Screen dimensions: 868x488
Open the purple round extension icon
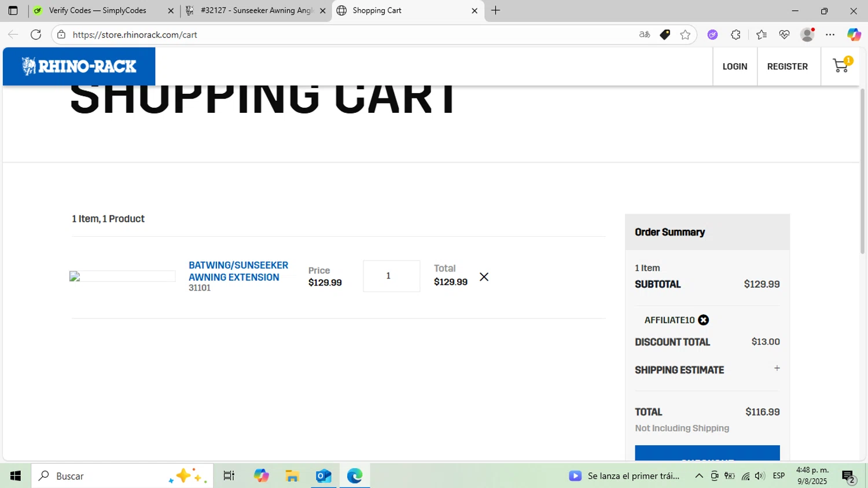pyautogui.click(x=712, y=35)
